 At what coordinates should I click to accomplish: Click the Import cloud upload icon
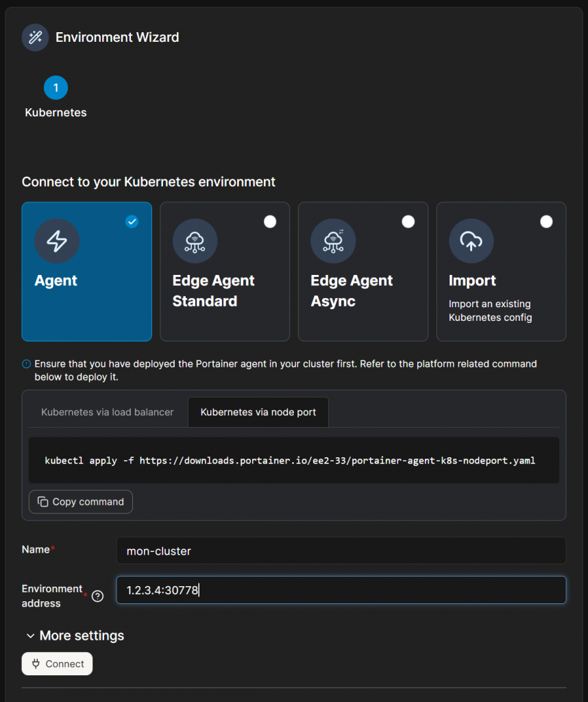pyautogui.click(x=471, y=241)
